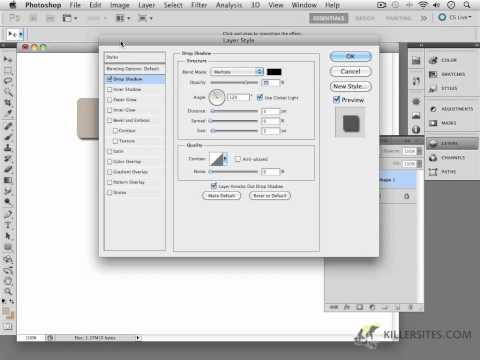Screen dimensions: 480x360
Task: Open the Contour picker dropdown arrow
Action: pos(225,159)
